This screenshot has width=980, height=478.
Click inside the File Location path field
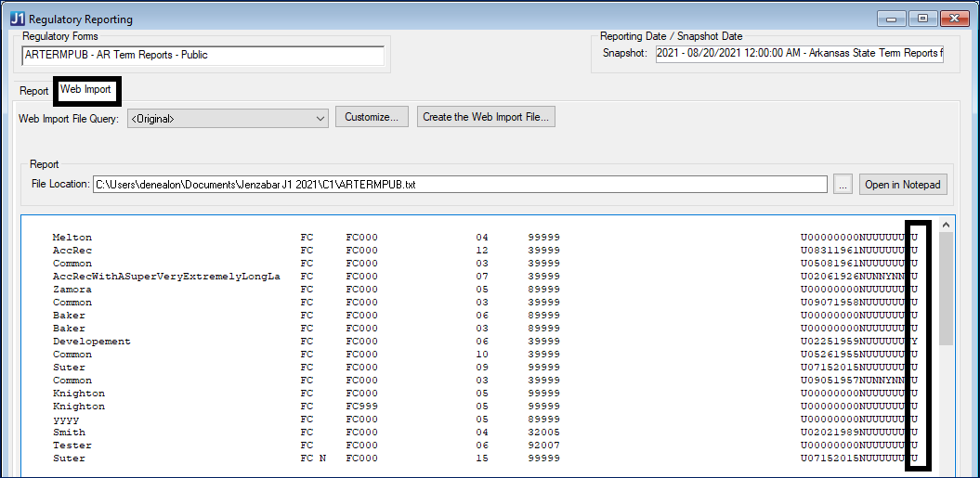pos(459,185)
